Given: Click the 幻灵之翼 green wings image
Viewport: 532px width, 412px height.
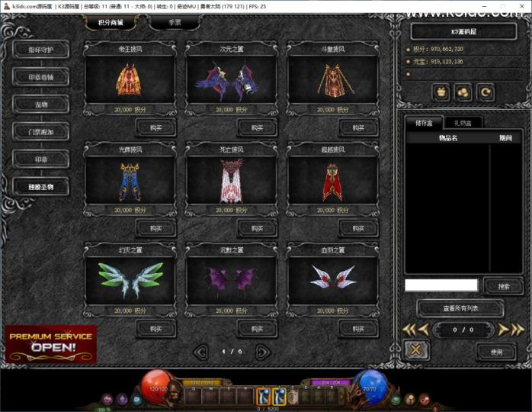Looking at the screenshot, I should (130, 279).
